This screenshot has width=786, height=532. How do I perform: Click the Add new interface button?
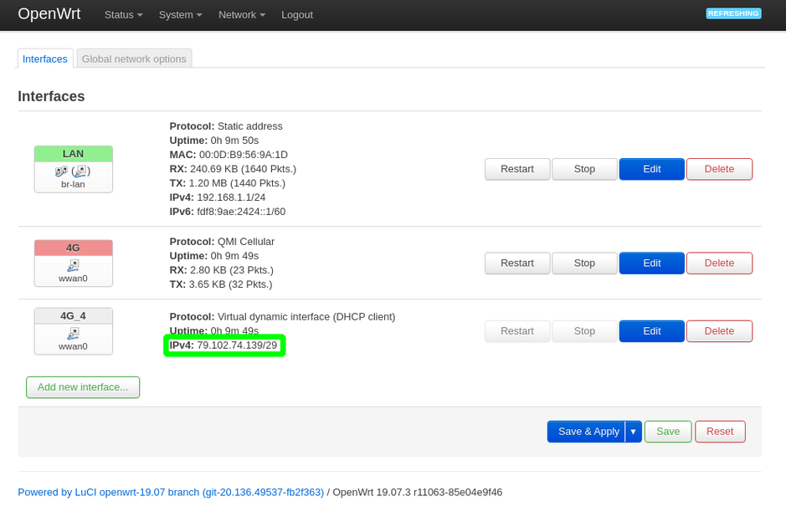[82, 387]
